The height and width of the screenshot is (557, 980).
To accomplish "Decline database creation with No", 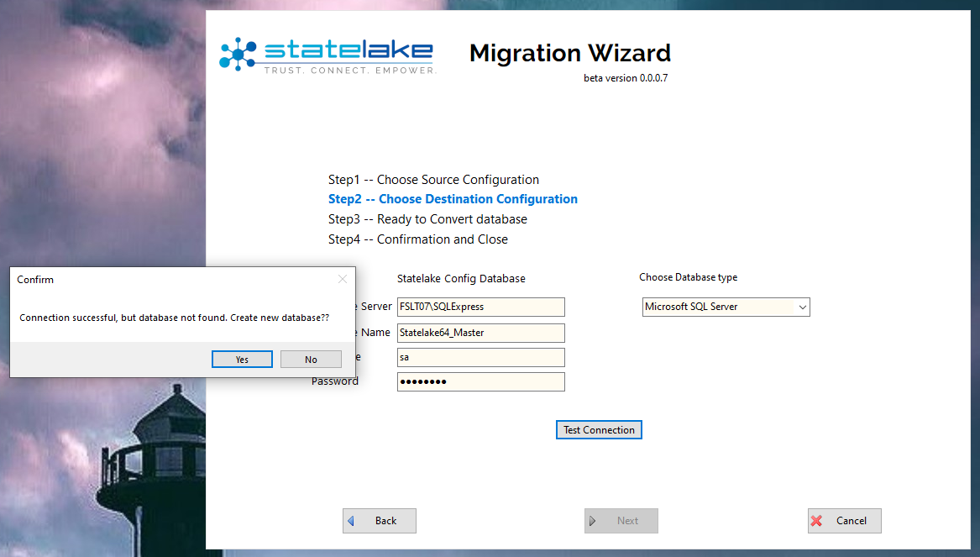I will point(311,360).
